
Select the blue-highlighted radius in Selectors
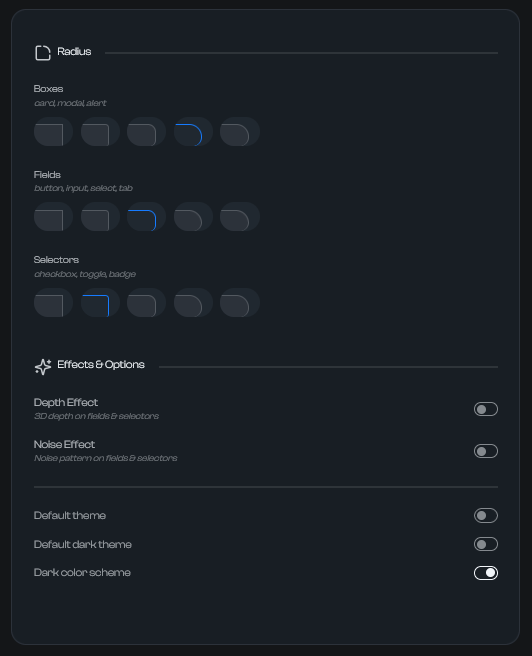pyautogui.click(x=100, y=302)
